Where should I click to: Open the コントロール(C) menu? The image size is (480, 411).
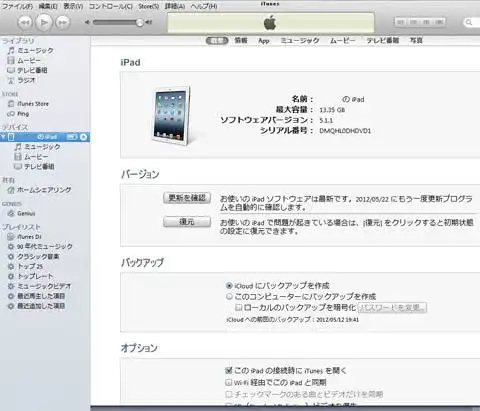point(111,6)
